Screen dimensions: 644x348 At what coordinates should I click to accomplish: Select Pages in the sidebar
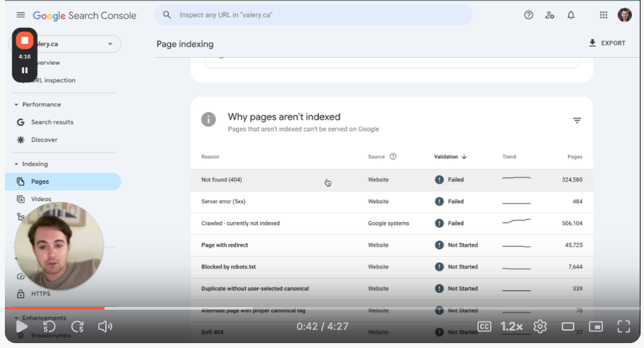pyautogui.click(x=63, y=182)
